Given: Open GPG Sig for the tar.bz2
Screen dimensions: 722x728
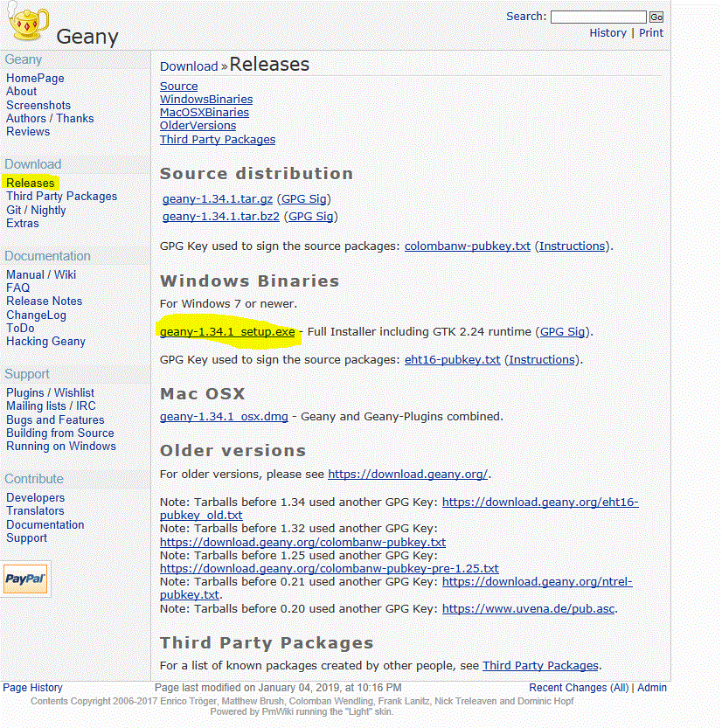Looking at the screenshot, I should [x=311, y=217].
